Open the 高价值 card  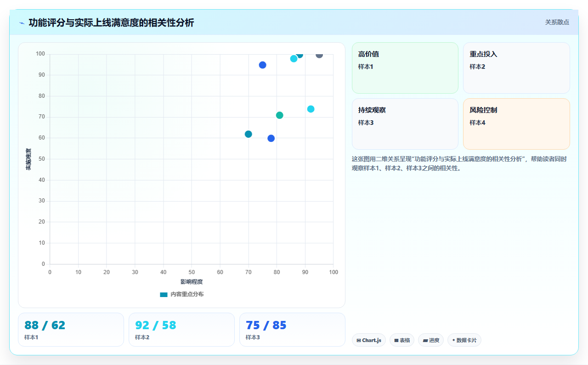point(405,68)
